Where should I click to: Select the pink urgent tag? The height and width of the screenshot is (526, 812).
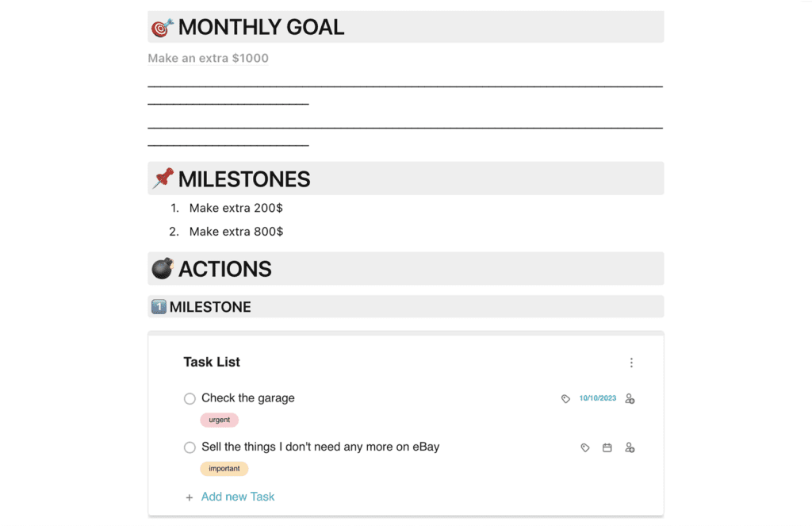pos(220,419)
